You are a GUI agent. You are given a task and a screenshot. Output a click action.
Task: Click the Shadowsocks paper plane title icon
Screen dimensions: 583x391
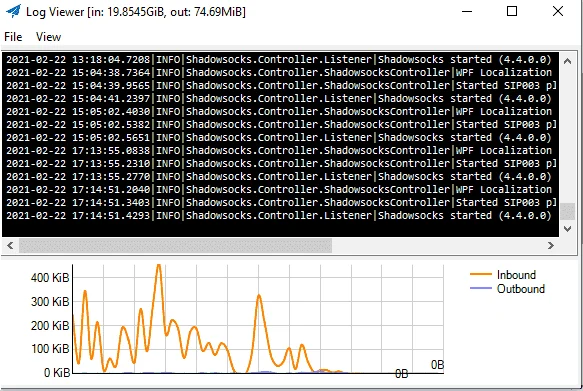click(x=13, y=11)
